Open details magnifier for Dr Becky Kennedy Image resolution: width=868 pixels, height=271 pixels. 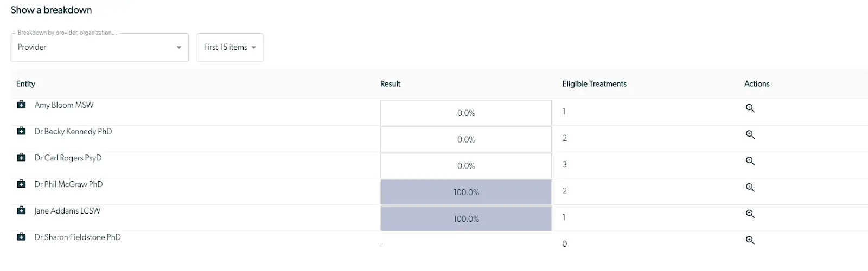(x=750, y=135)
